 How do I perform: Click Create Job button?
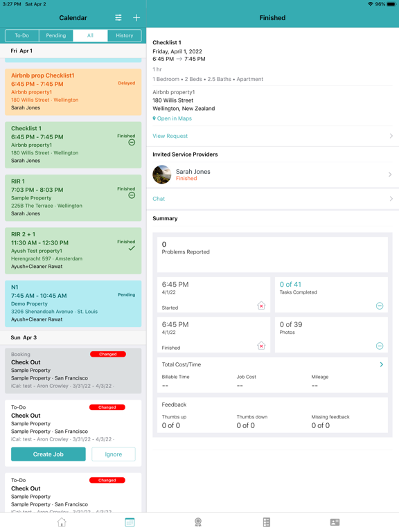(x=48, y=454)
